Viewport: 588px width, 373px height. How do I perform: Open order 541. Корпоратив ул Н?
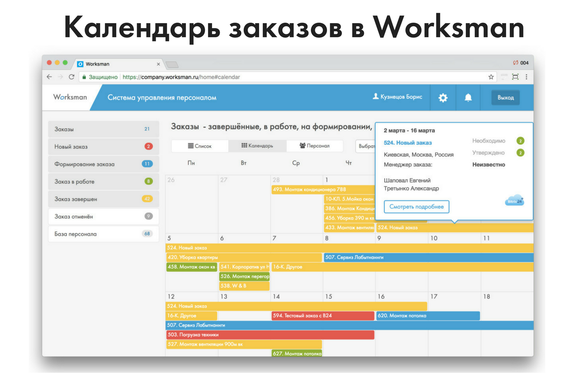244,267
